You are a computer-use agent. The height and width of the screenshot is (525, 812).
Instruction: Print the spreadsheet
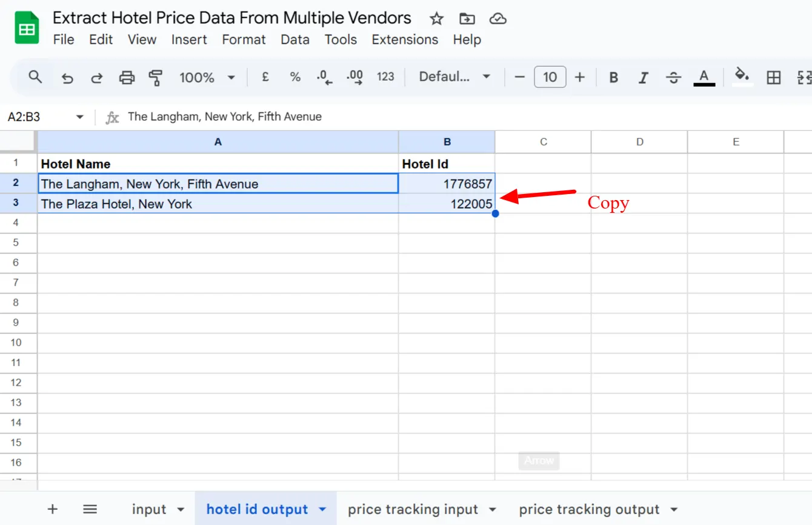pos(127,78)
